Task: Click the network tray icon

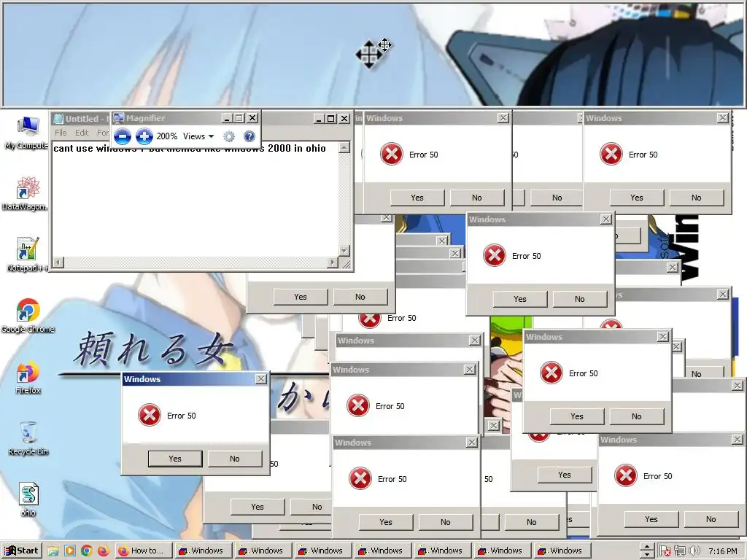Action: coord(679,551)
